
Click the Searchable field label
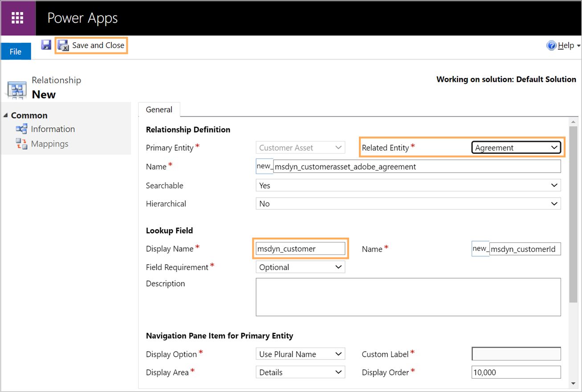click(164, 186)
